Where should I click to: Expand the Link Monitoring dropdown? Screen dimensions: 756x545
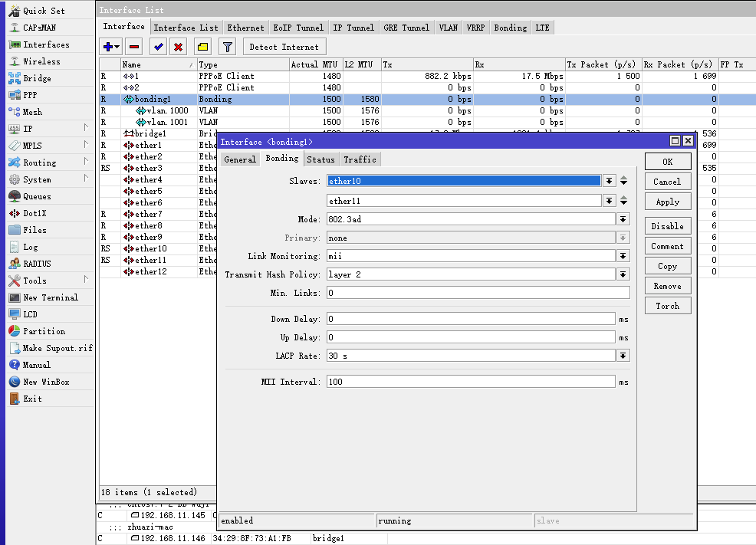click(x=623, y=256)
